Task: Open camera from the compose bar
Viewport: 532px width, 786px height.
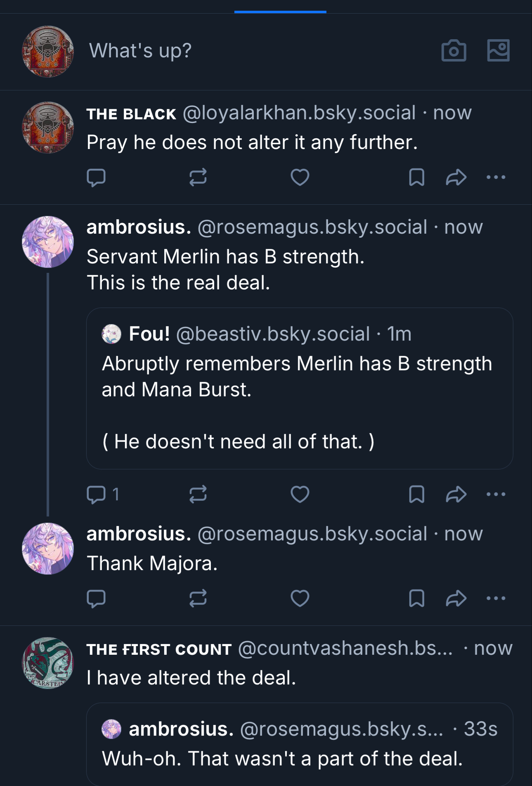Action: pyautogui.click(x=454, y=51)
